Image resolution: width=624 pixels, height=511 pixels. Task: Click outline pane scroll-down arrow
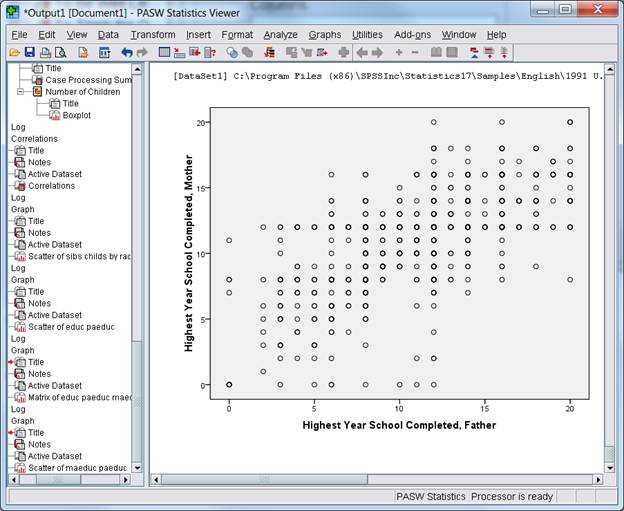click(137, 468)
